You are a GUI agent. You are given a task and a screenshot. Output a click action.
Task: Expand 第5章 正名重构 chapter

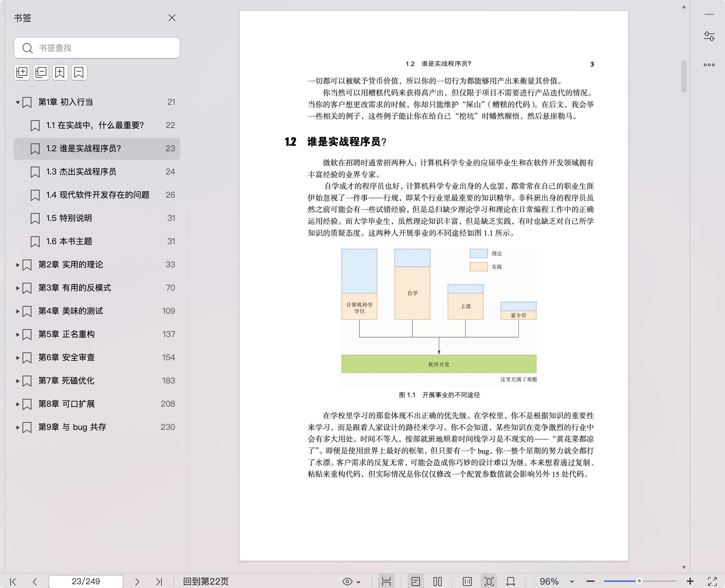click(x=18, y=334)
